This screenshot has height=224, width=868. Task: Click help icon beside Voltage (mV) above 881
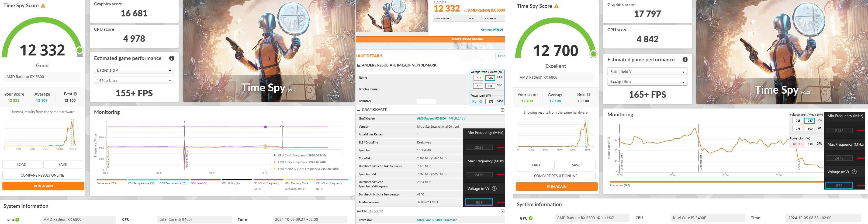[494, 189]
